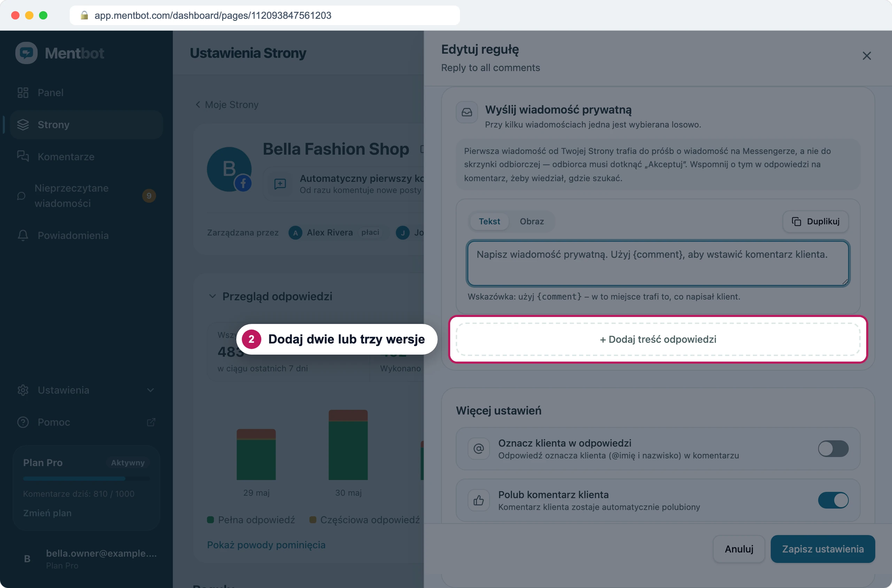Open Pokaż powody pominięcia link
Viewport: 892px width, 588px height.
click(266, 544)
